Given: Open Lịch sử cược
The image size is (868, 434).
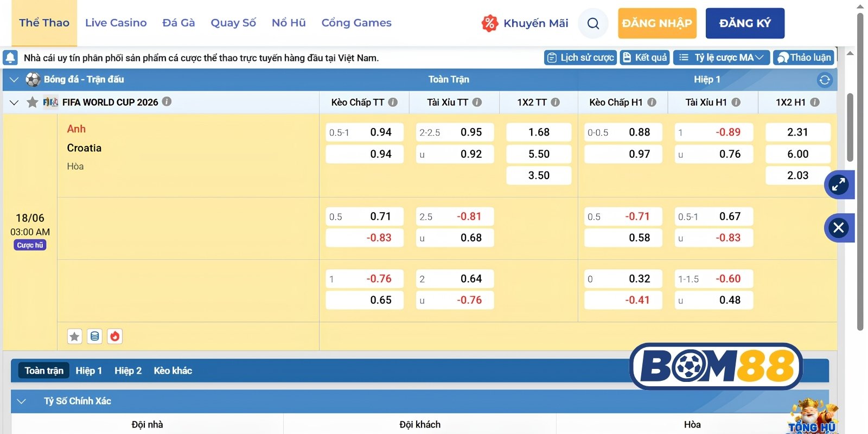Looking at the screenshot, I should 580,58.
